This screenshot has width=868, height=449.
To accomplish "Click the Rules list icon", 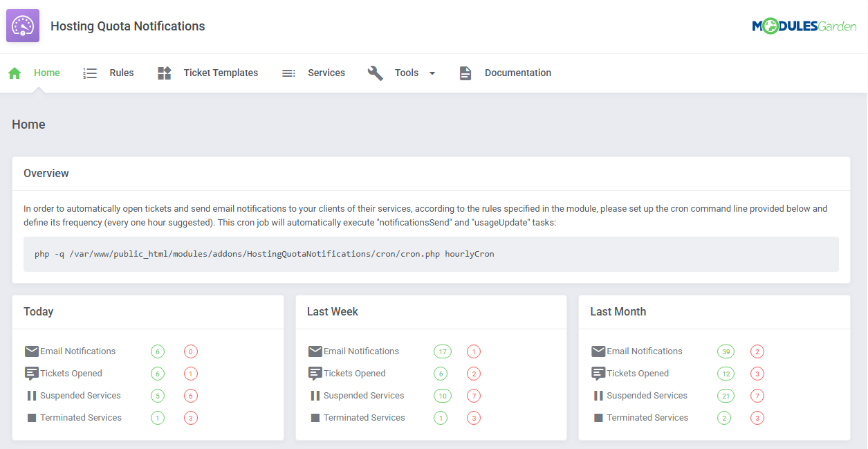I will coord(90,72).
